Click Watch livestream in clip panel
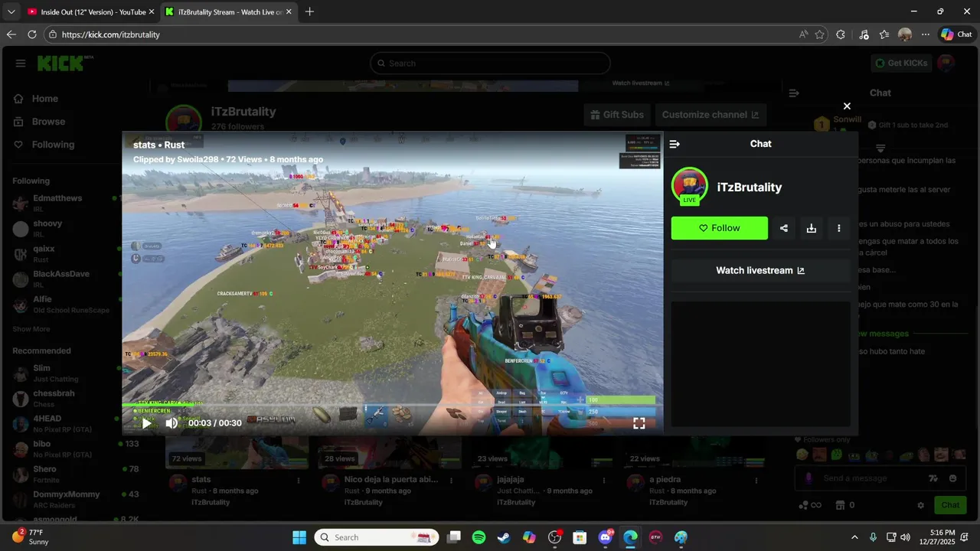This screenshot has height=551, width=980. pos(760,270)
